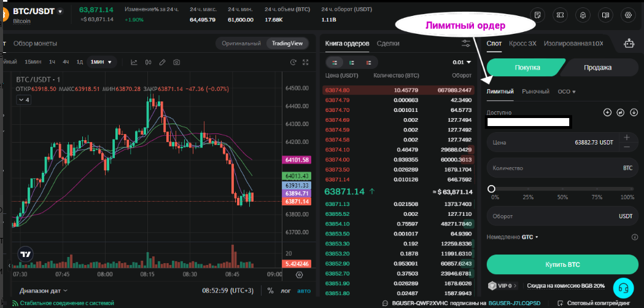Open the tutorial book icon in header
Viewport: 644px width, 308px height.
pyautogui.click(x=605, y=15)
